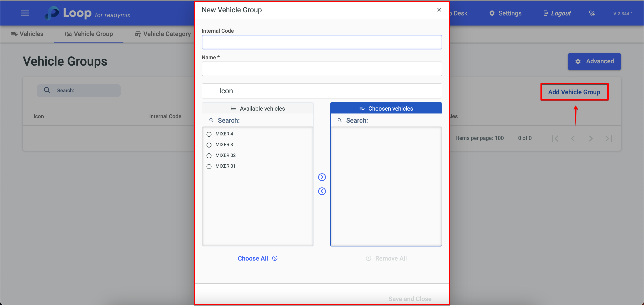Click the move-left arrow circle icon
The height and width of the screenshot is (306, 644).
click(322, 191)
